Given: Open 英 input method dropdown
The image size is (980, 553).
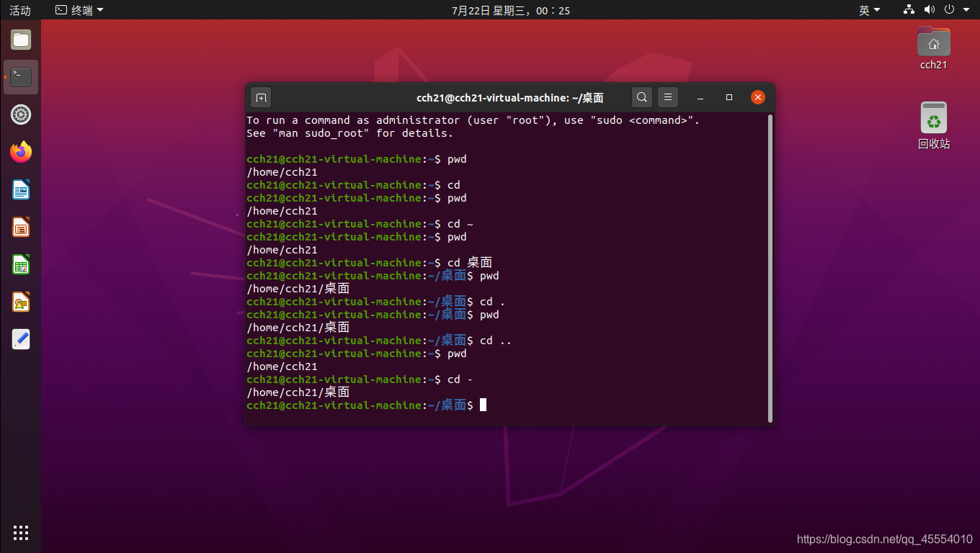Looking at the screenshot, I should click(870, 10).
